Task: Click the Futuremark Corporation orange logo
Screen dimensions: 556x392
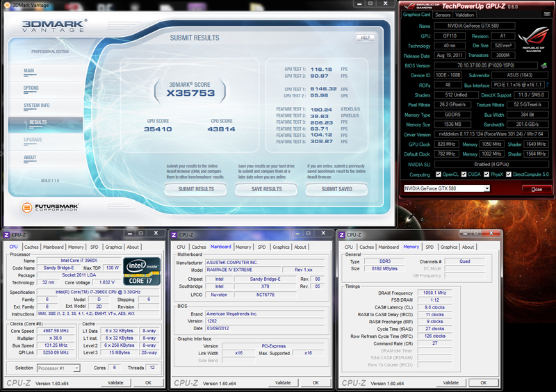Action: click(x=27, y=208)
